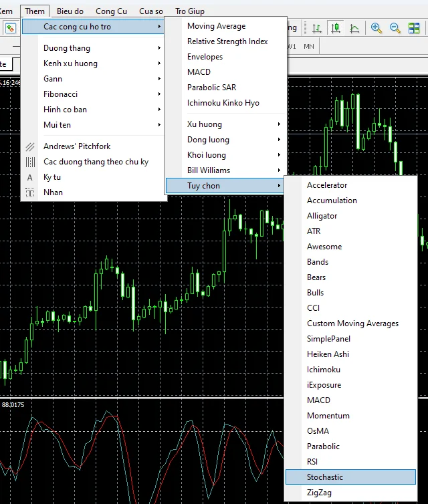Open the Them menu

point(35,11)
